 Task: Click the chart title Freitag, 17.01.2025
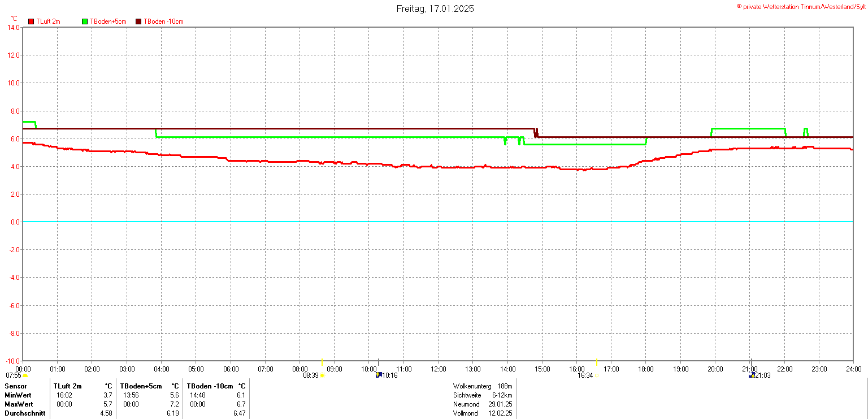click(x=435, y=8)
